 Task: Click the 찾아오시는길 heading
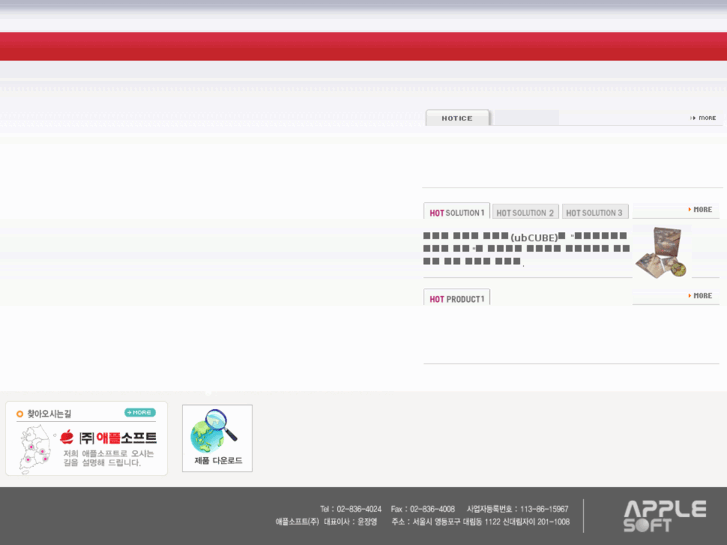coord(49,414)
